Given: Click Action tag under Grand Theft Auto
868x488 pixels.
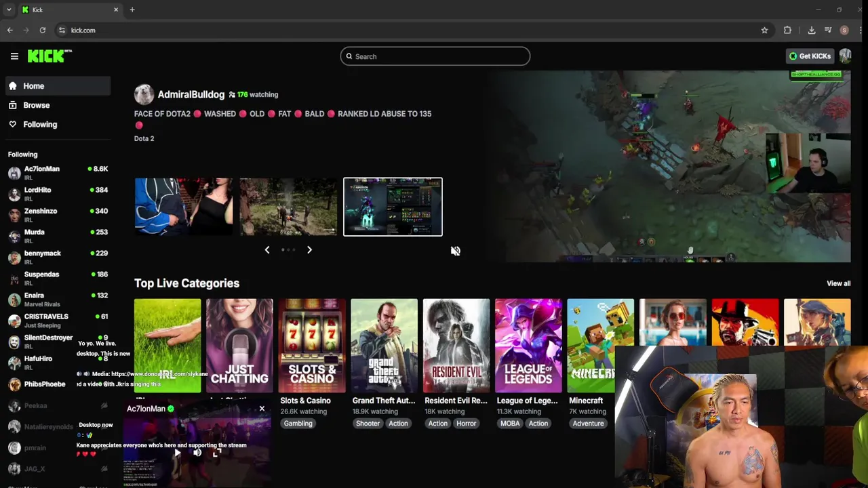Looking at the screenshot, I should coord(398,423).
